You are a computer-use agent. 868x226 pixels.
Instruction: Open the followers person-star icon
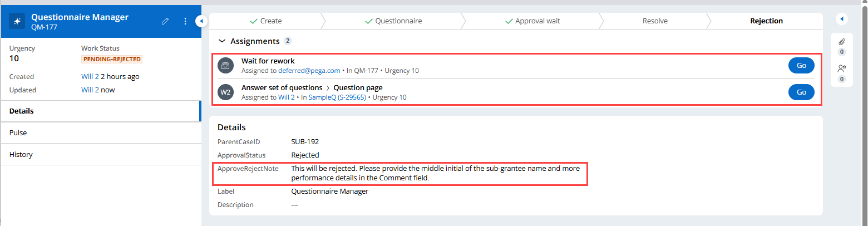842,69
